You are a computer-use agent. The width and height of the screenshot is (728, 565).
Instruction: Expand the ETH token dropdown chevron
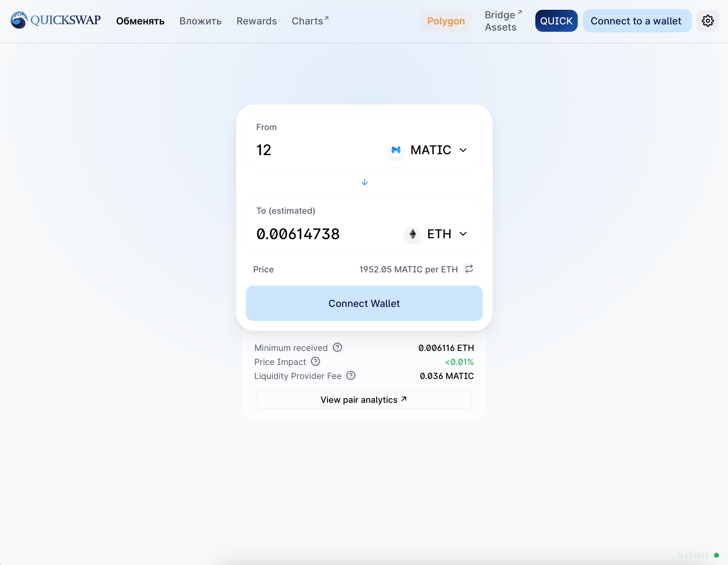coord(463,234)
